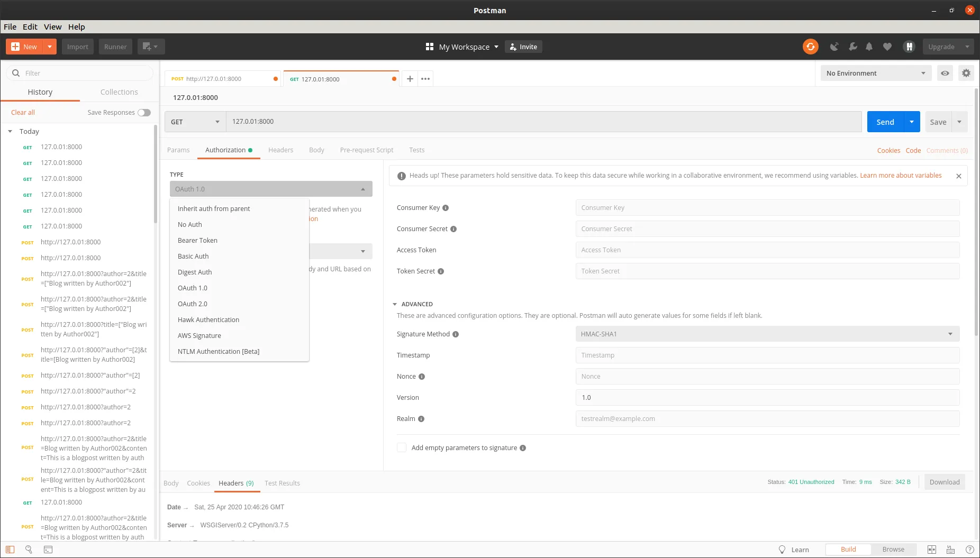Click Download response button
The image size is (980, 558).
point(945,482)
